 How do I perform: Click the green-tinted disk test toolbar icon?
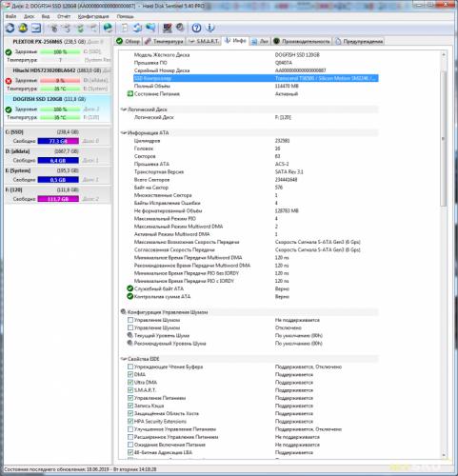point(81,29)
